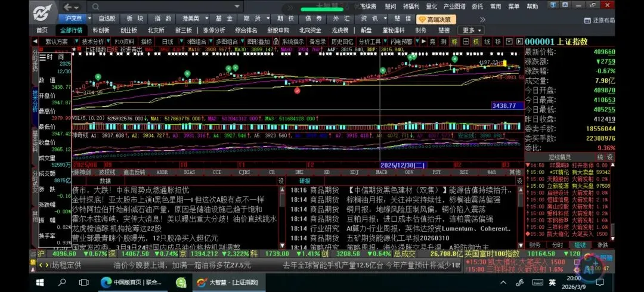This screenshot has height=292, width=644.
Task: Switch to the 科创板 tab
Action: coord(101,30)
